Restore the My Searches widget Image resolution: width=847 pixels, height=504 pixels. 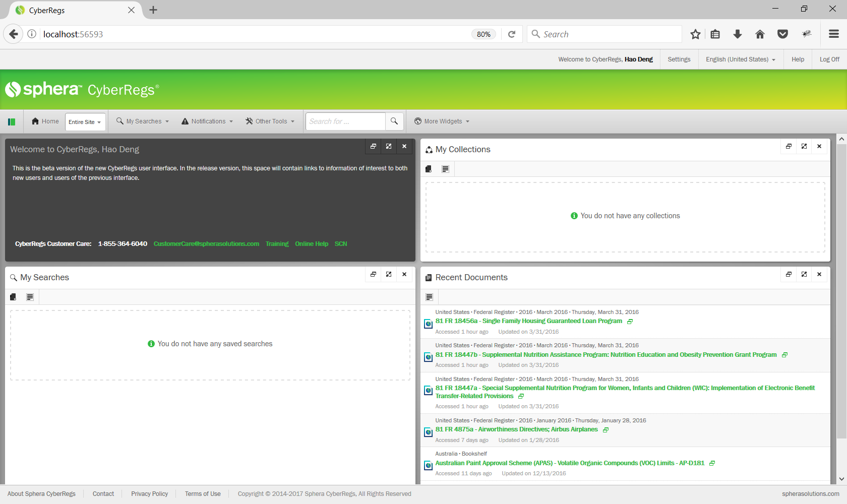coord(373,274)
